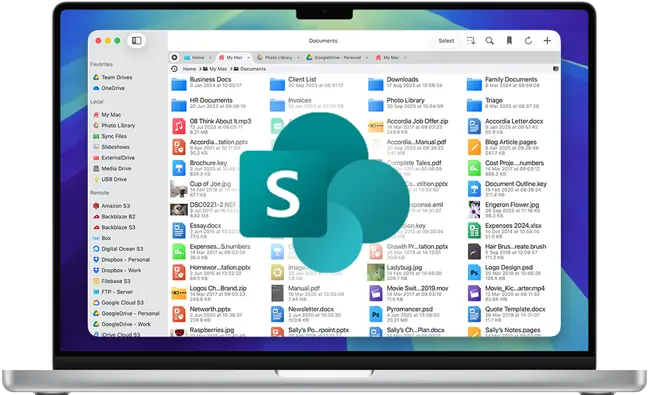
Task: Open the Business Docs folder icon
Action: coord(179,84)
